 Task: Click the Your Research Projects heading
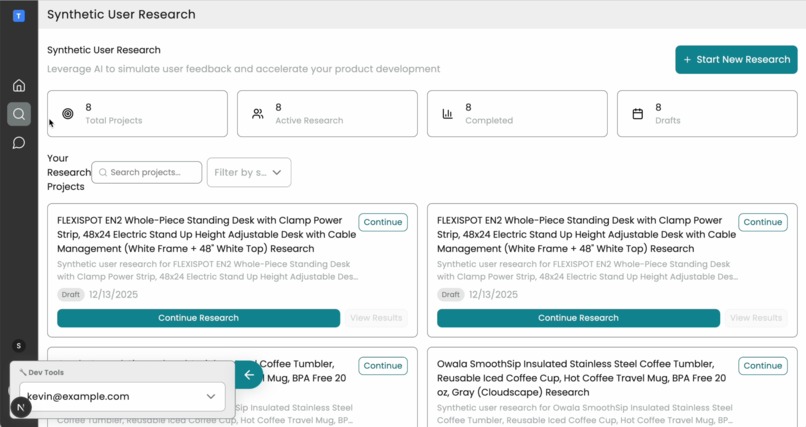tap(68, 172)
